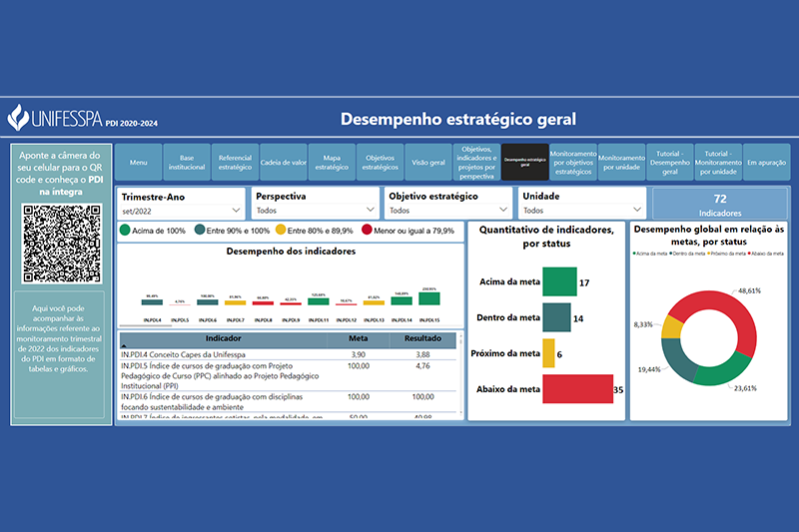Open Tutorial - Desempenho geral tab

point(670,163)
